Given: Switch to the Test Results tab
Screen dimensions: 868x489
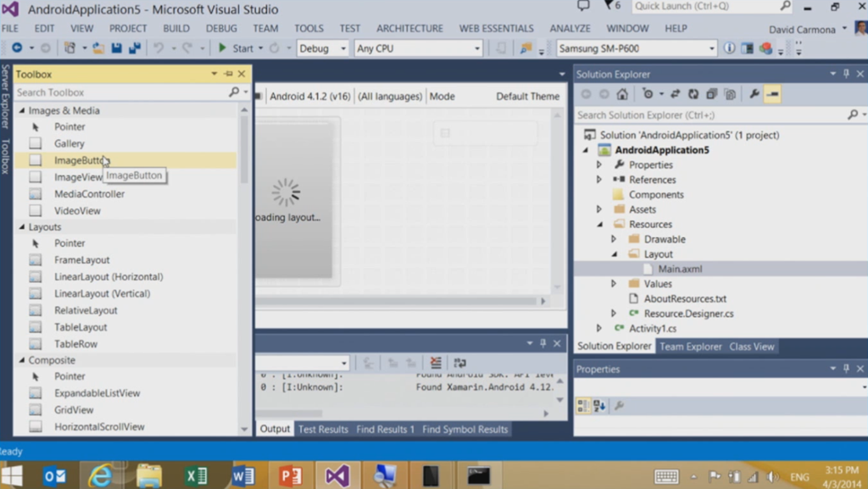Looking at the screenshot, I should click(323, 430).
